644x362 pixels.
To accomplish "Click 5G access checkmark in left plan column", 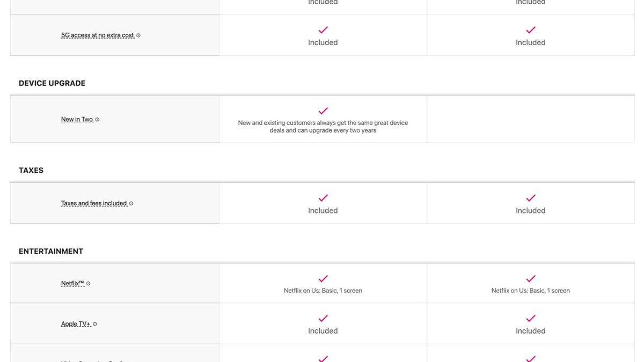I will (323, 30).
